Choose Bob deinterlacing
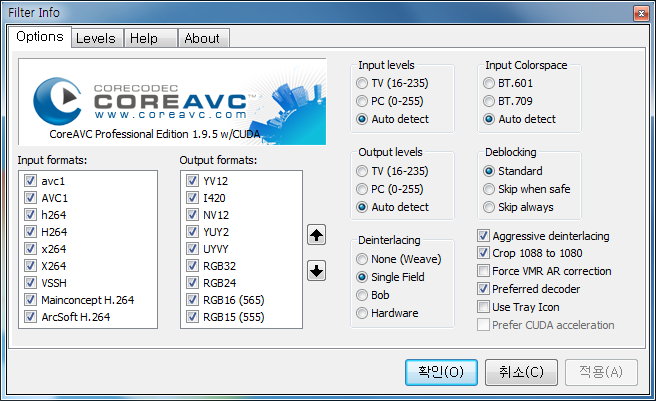The width and height of the screenshot is (656, 401). point(362,295)
